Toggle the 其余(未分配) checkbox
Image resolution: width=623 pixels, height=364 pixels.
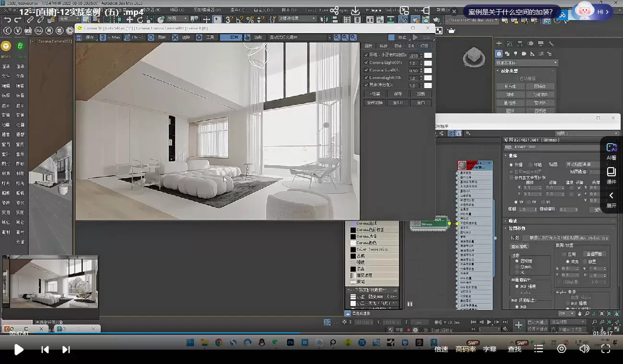point(366,85)
